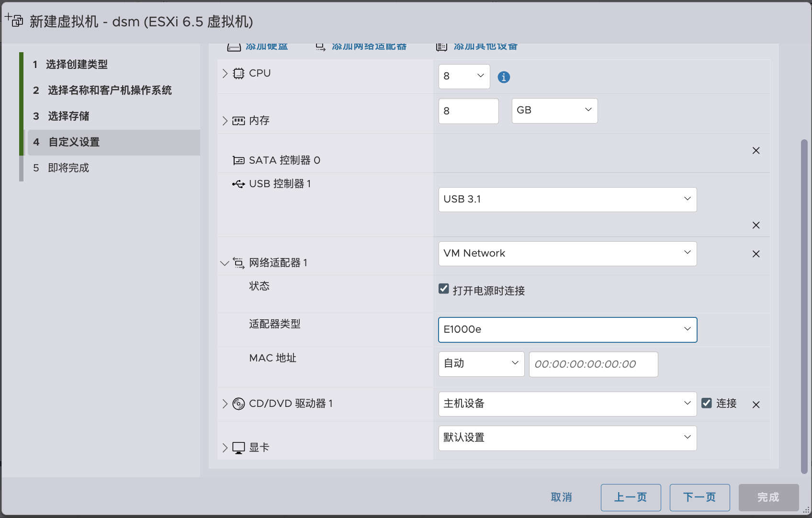The width and height of the screenshot is (812, 518).
Task: Click the 下一页 button
Action: click(x=699, y=497)
